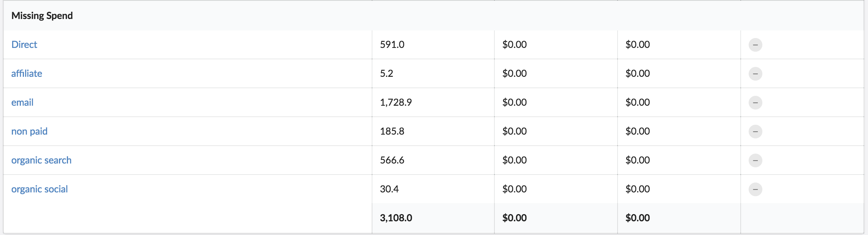868x235 pixels.
Task: Click the 5.2 value for affiliate
Action: coord(386,73)
